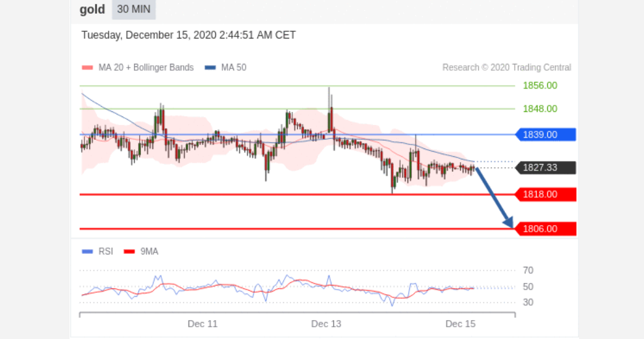Click the blue 1839.00 pivot price tag
The image size is (644, 339).
click(546, 135)
